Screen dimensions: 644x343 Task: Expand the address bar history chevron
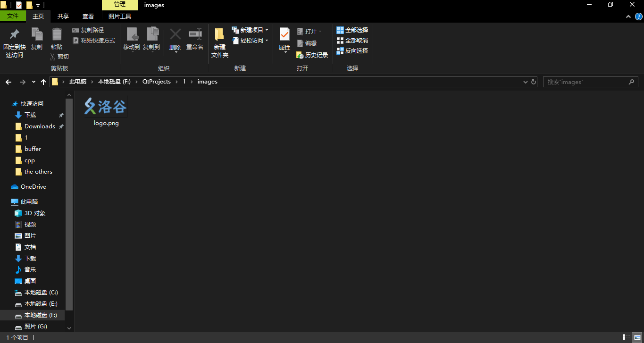[x=526, y=82]
